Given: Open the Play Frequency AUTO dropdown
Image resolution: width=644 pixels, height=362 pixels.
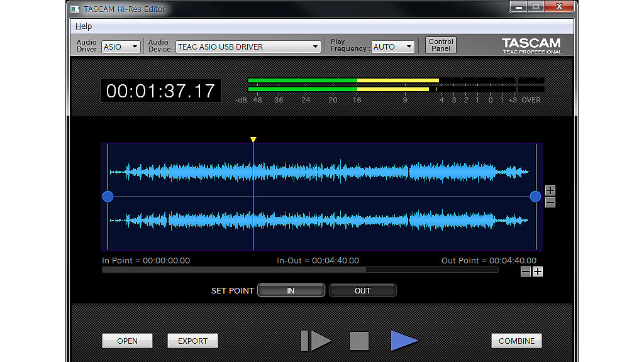Looking at the screenshot, I should 392,47.
